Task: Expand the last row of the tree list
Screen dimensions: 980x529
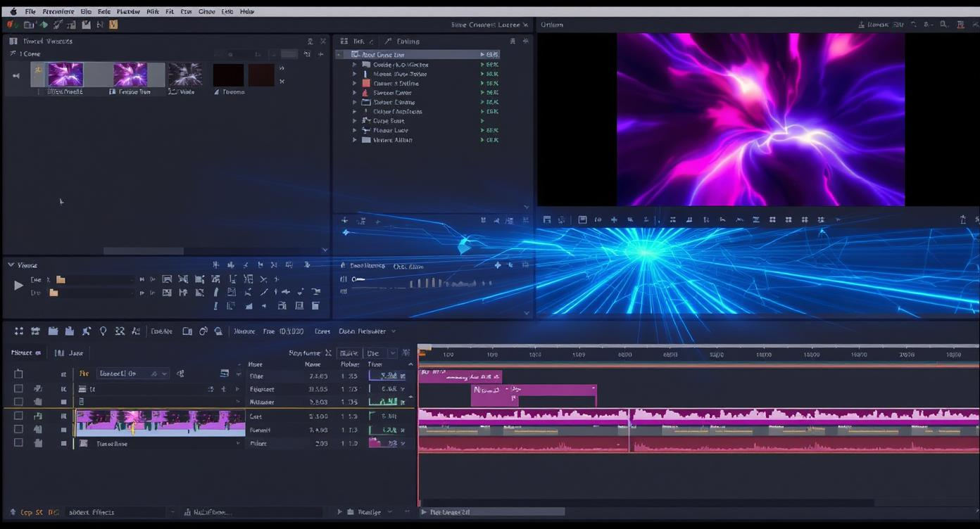Action: (x=355, y=140)
